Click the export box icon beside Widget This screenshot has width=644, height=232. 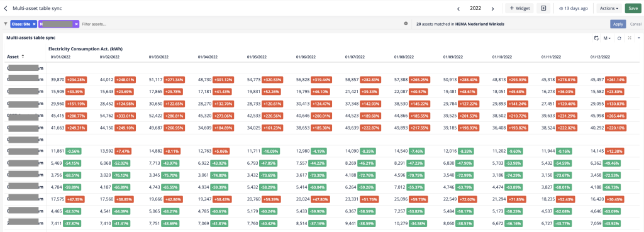pyautogui.click(x=543, y=8)
